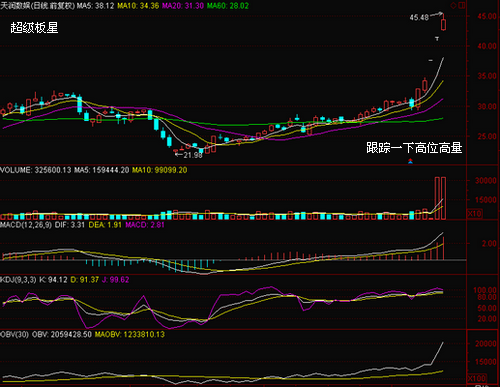Click the MAOBV: 1233810.13 value
The width and height of the screenshot is (500, 387).
(x=130, y=334)
